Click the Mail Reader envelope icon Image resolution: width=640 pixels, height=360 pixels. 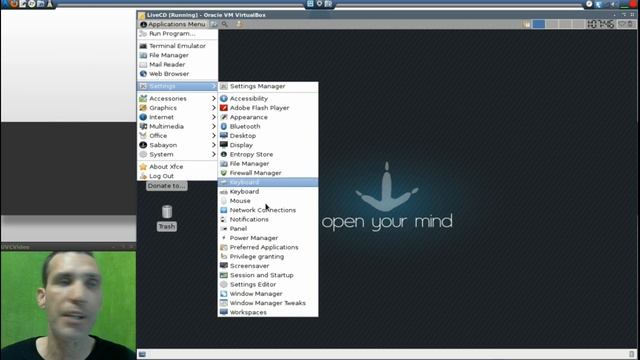143,64
